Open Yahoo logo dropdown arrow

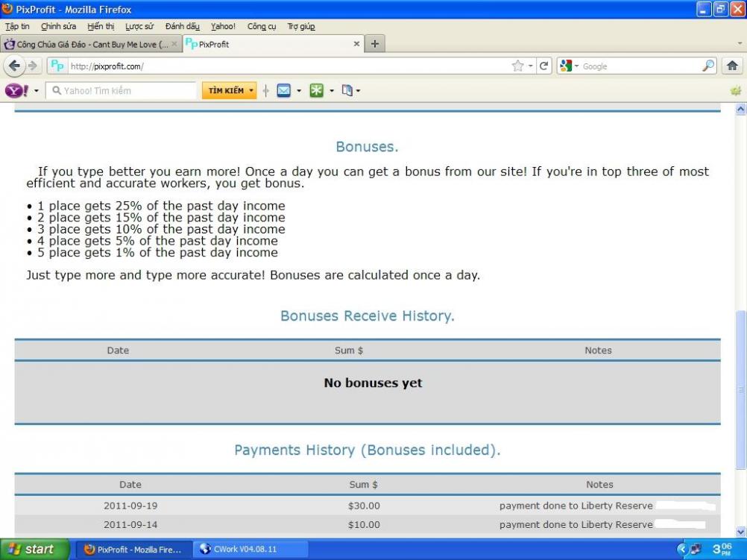pos(37,90)
